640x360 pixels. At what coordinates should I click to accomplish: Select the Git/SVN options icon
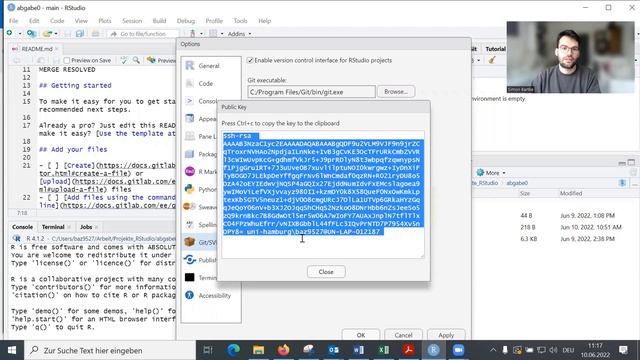coord(189,242)
